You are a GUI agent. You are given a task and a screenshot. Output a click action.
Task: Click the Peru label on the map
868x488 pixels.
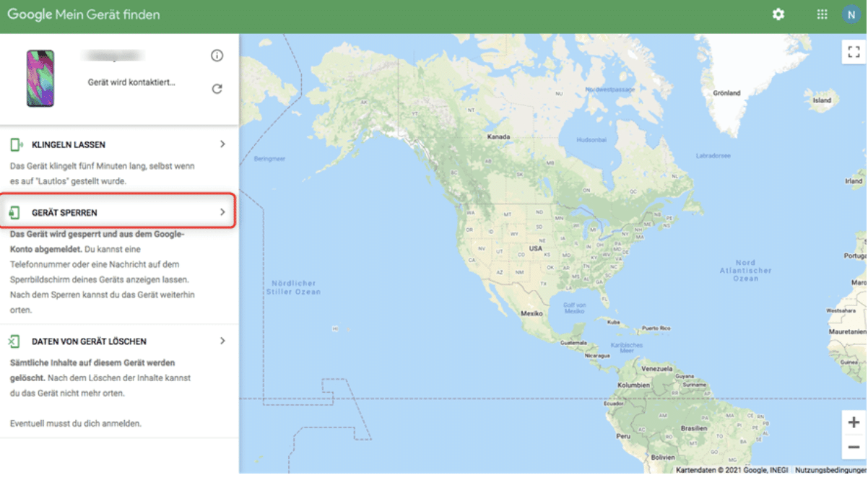[x=624, y=437]
